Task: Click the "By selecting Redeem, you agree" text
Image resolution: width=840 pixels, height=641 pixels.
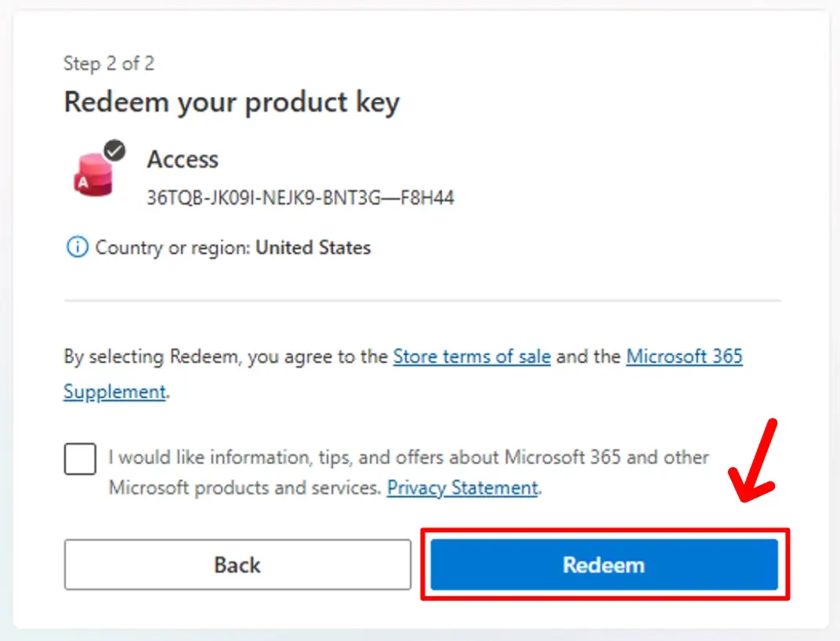Action: click(226, 357)
